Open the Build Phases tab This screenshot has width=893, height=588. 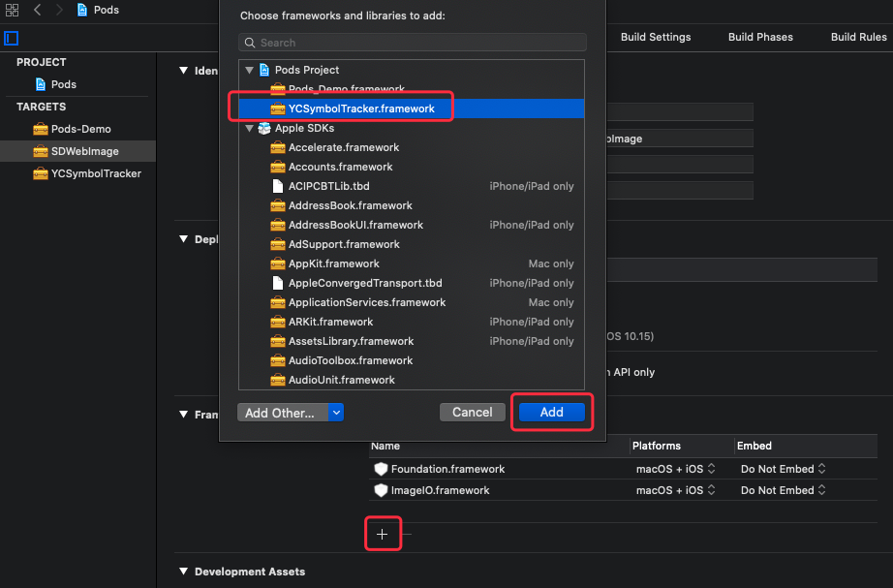(x=760, y=37)
